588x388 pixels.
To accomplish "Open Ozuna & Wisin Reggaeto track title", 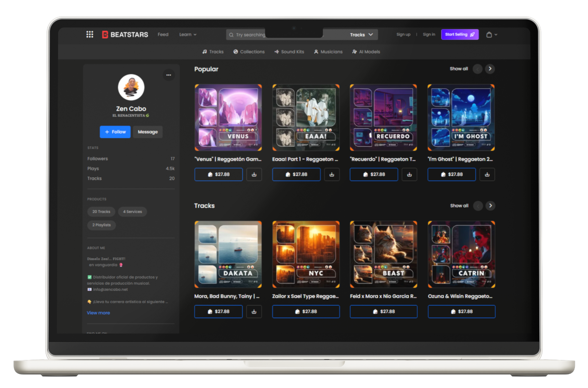I will [460, 296].
